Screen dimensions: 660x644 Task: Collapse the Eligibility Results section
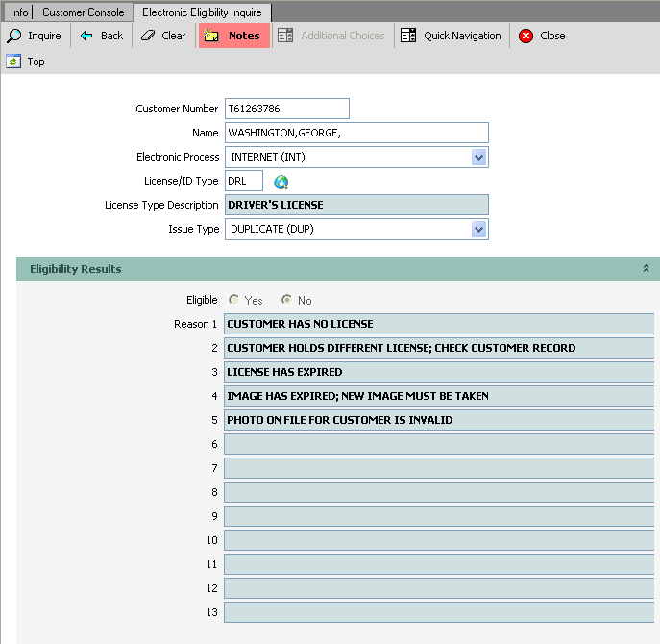click(x=646, y=269)
